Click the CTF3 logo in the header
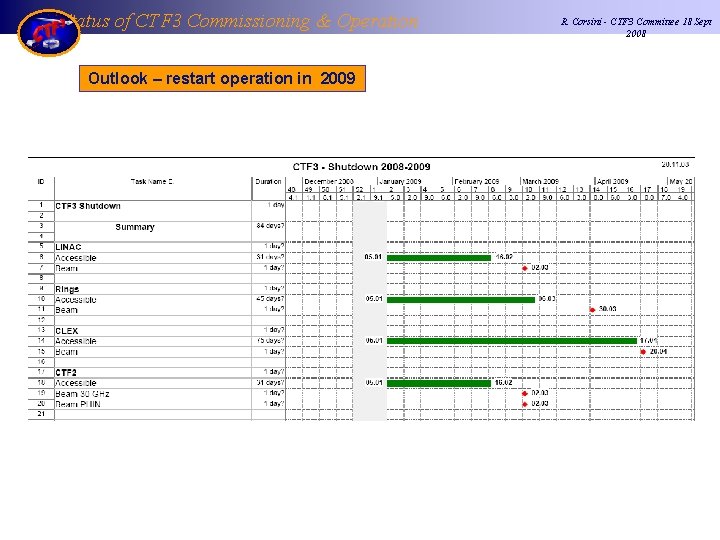The image size is (720, 540). coord(49,33)
